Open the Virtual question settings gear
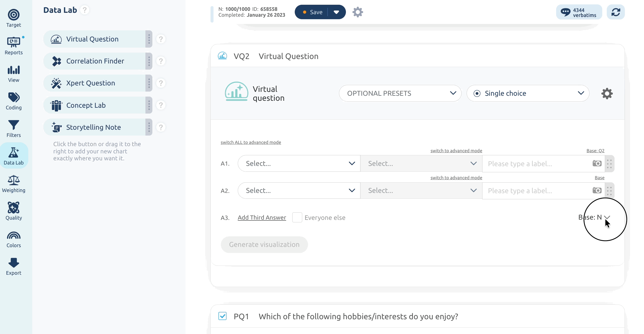Viewport: 644px width, 334px height. click(607, 94)
